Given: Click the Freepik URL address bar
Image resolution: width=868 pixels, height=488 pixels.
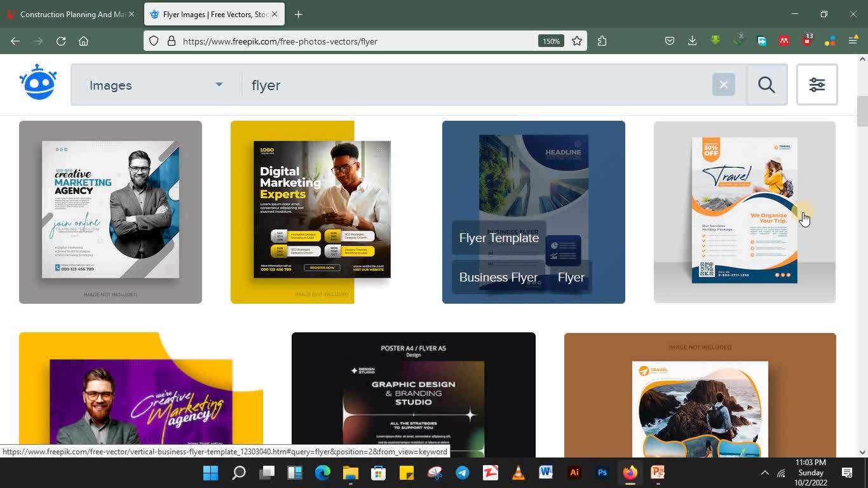Looking at the screenshot, I should [356, 41].
